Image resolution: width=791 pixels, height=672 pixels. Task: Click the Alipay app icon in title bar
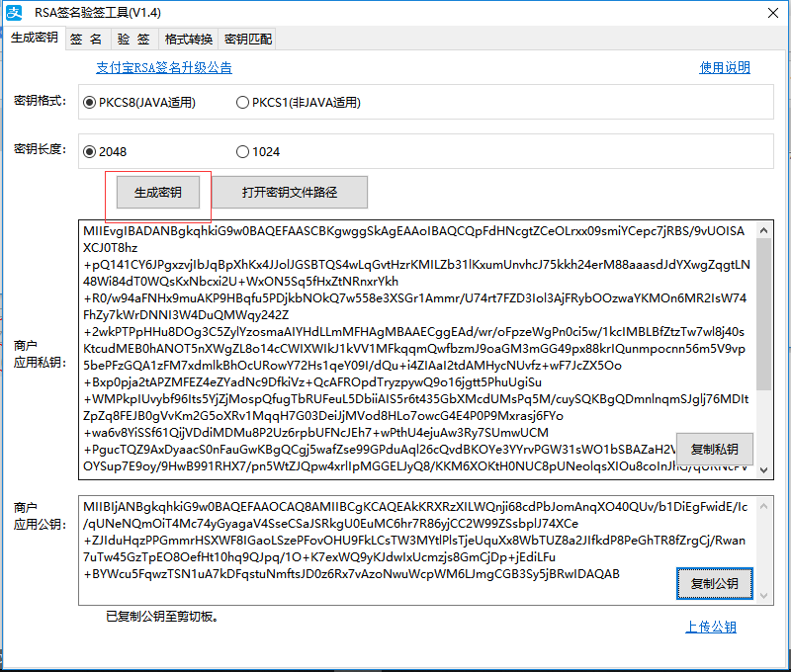[x=14, y=13]
